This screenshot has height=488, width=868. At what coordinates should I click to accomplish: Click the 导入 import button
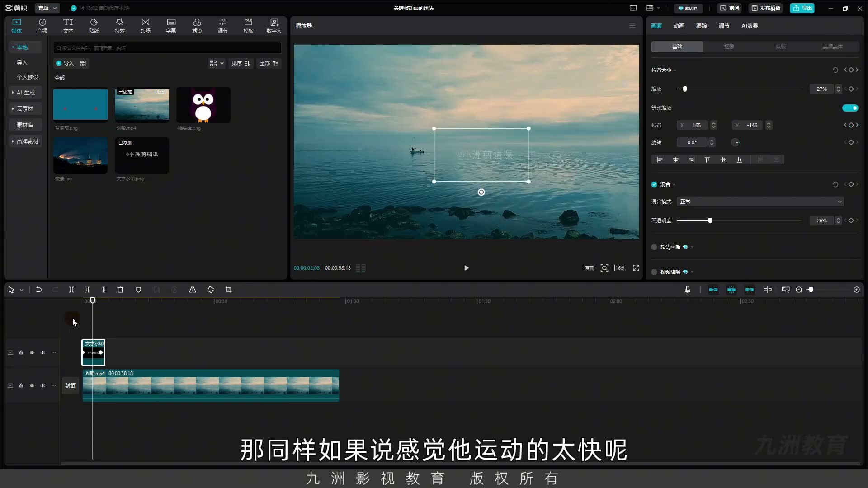[x=65, y=63]
